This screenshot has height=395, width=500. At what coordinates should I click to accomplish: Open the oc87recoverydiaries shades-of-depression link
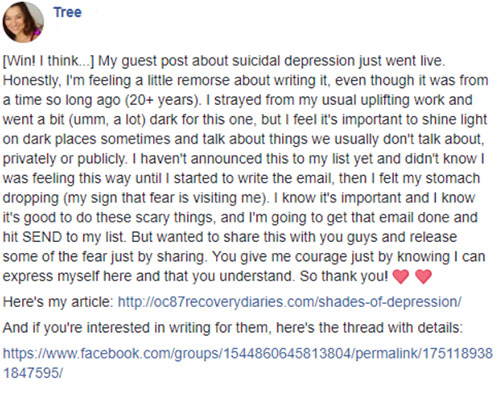tap(290, 302)
